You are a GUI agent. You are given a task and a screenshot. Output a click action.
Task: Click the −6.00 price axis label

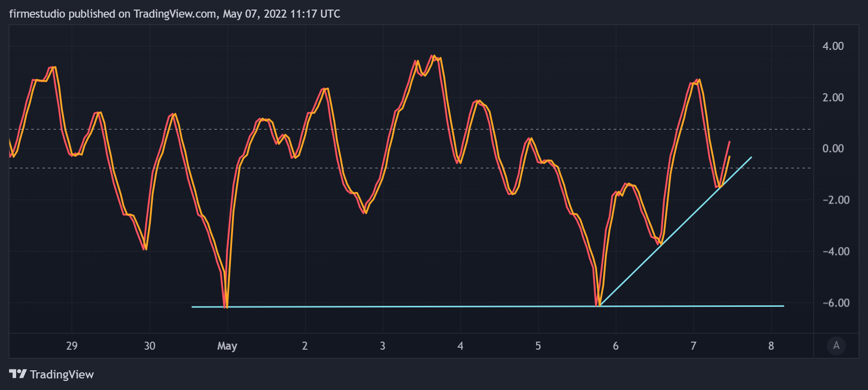tap(836, 303)
